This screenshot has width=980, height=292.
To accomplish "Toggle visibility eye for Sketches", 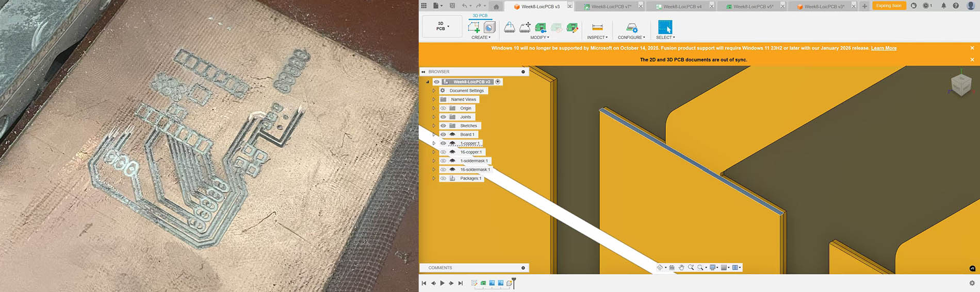I will [x=443, y=126].
